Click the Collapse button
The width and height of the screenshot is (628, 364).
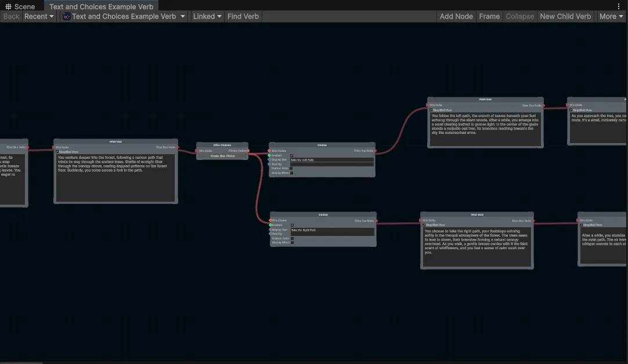520,16
